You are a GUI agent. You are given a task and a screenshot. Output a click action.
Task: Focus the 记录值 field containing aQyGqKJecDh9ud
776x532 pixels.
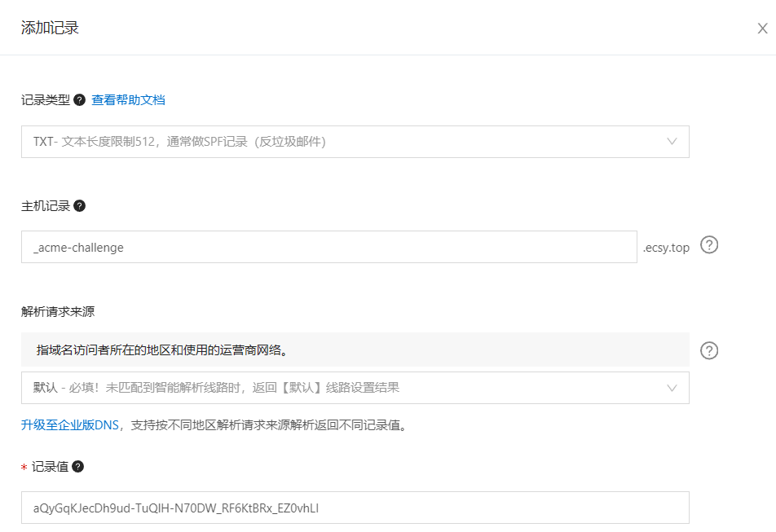pos(355,508)
